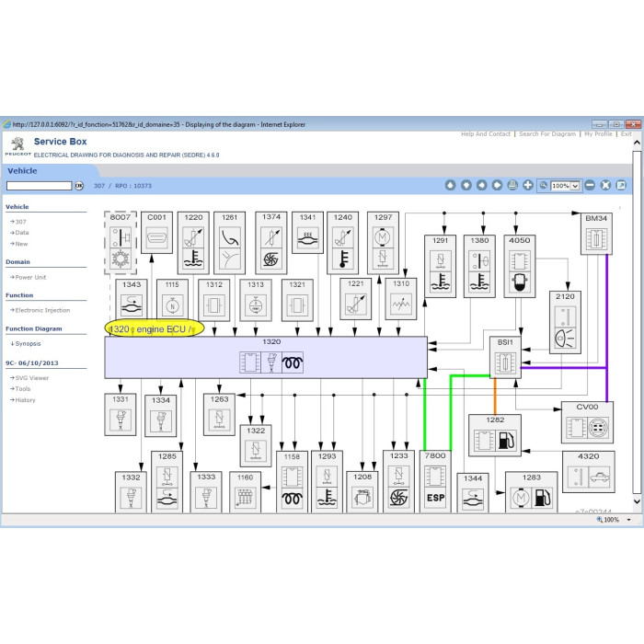Zoom out with the minus icon
This screenshot has height=644, width=644.
(590, 185)
